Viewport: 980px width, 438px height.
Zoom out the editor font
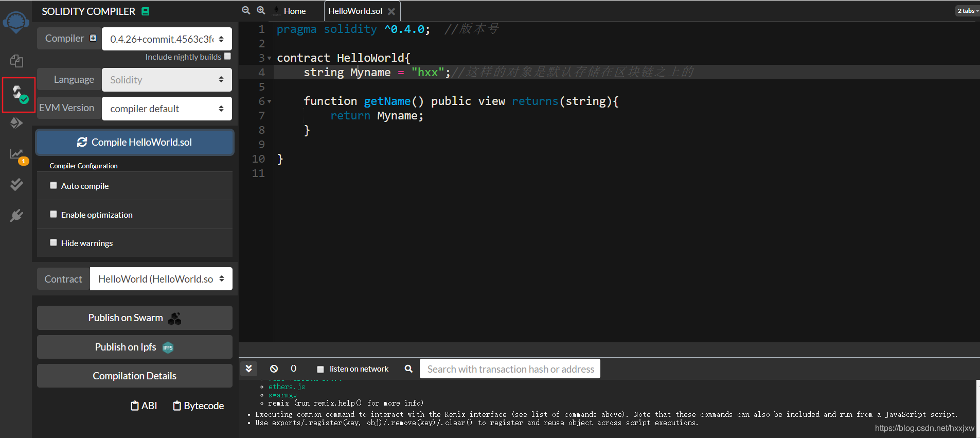click(x=246, y=10)
